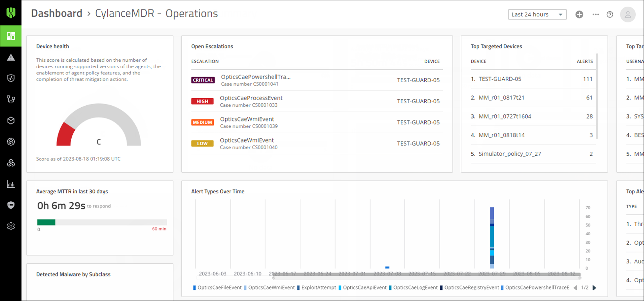The image size is (644, 301).
Task: Click the add widget plus icon
Action: pyautogui.click(x=579, y=15)
